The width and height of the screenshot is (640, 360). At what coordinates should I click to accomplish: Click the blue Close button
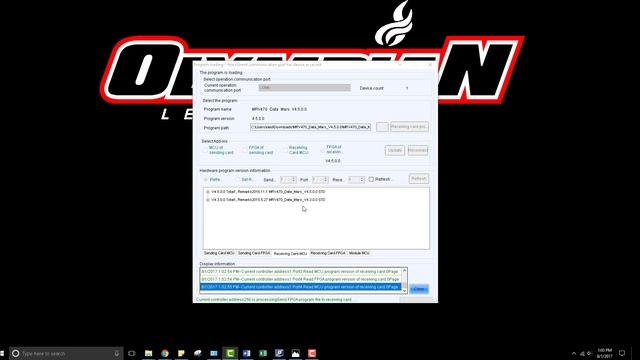(x=419, y=289)
